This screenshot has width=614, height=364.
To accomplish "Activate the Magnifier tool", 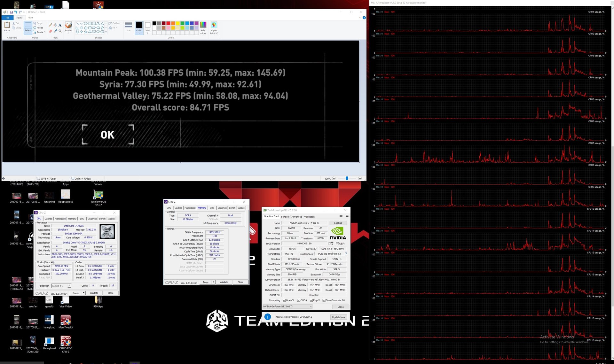I will [60, 31].
